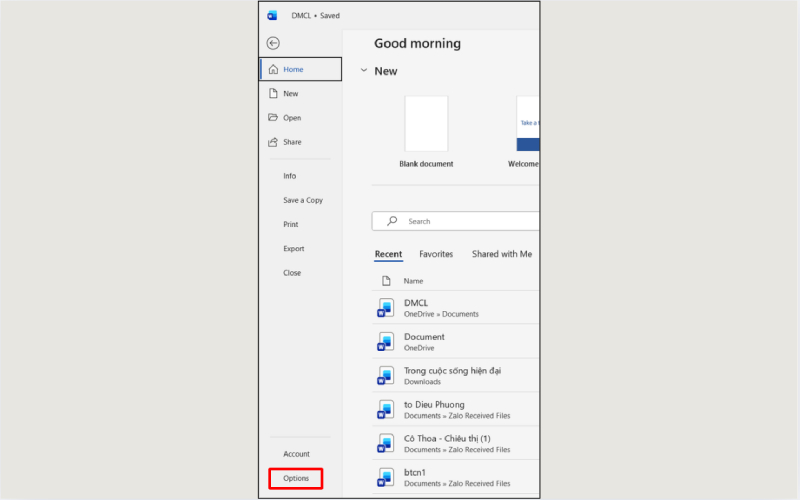The height and width of the screenshot is (500, 800).
Task: Select Open in the sidebar
Action: [x=301, y=118]
